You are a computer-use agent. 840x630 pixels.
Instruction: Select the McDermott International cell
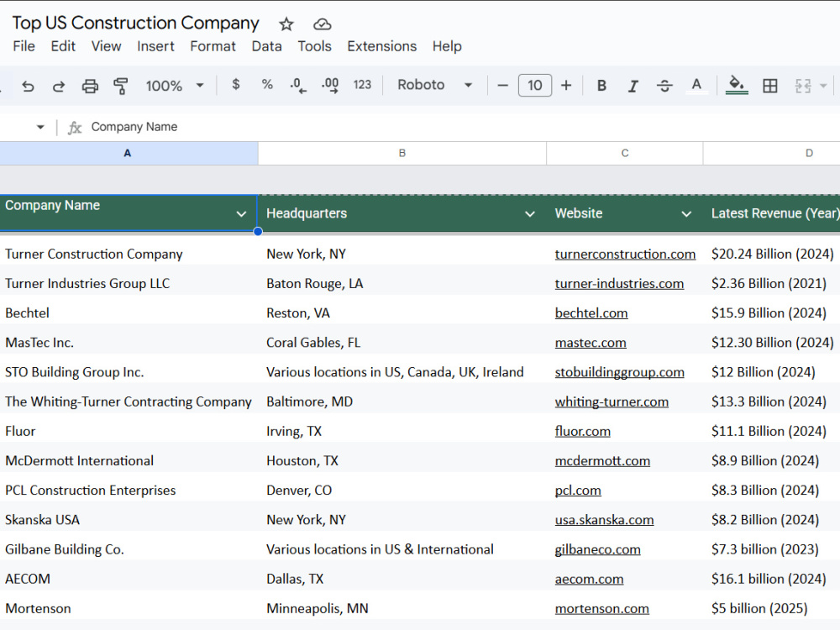click(129, 460)
